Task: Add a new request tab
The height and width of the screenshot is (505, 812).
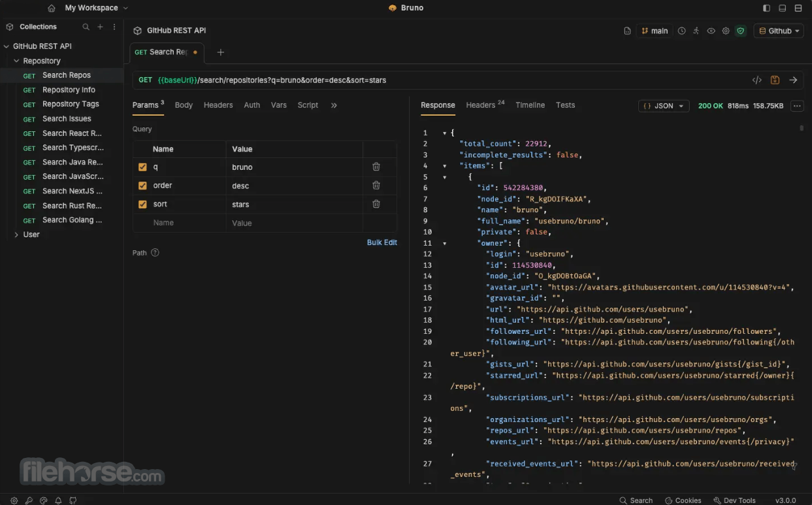Action: point(221,52)
